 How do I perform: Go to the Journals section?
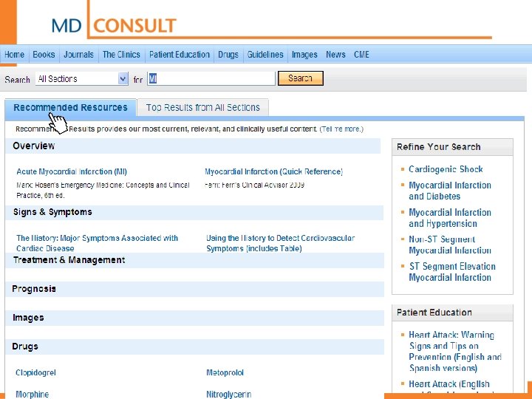pos(79,55)
